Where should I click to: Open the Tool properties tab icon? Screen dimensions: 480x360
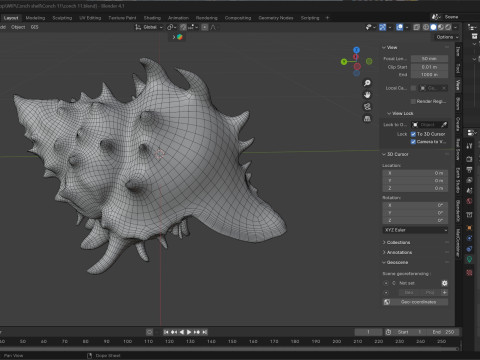(469, 146)
